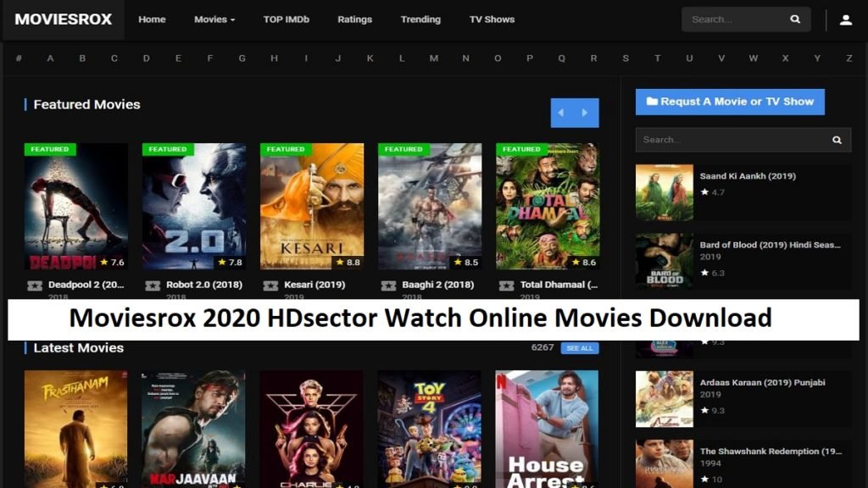Click the 8.6 rating star on Total Dhamaal
This screenshot has height=488, width=868.
[x=576, y=263]
